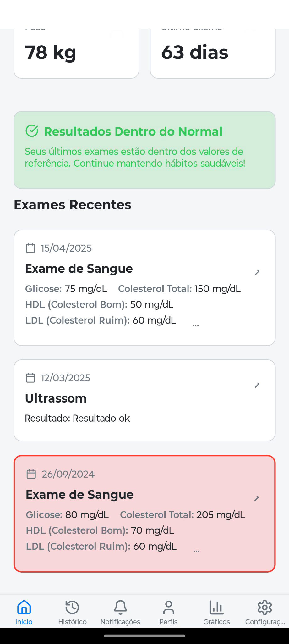Edit the 15/04/2025 blood exam with the pencil icon
Screen dimensions: 289x644
pos(257,272)
